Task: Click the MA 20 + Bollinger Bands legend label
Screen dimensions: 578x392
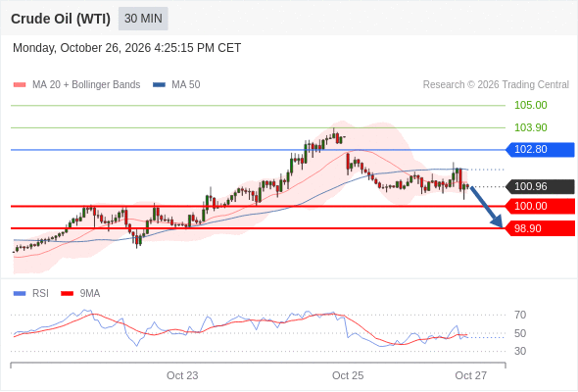Action: (x=86, y=85)
